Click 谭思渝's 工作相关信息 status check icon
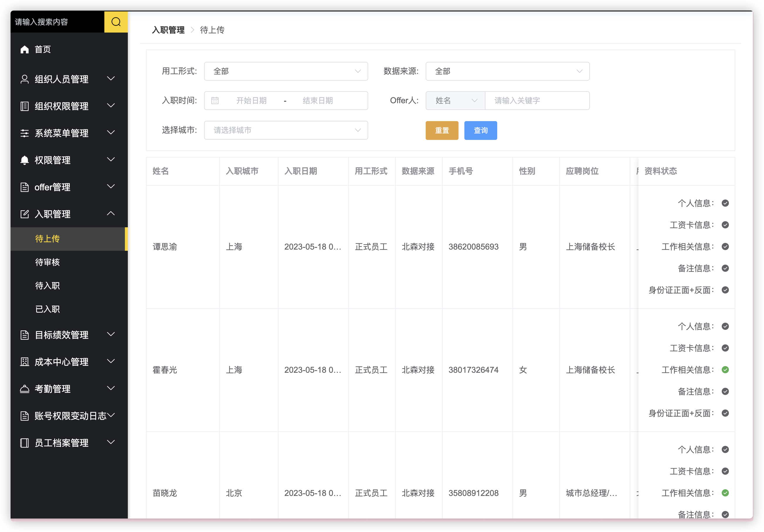This screenshot has height=532, width=764. [x=725, y=246]
